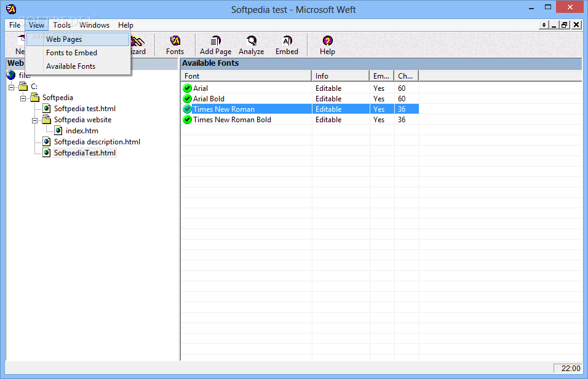
Task: Click the 36 count for Times New Roman Bold
Action: pos(402,120)
